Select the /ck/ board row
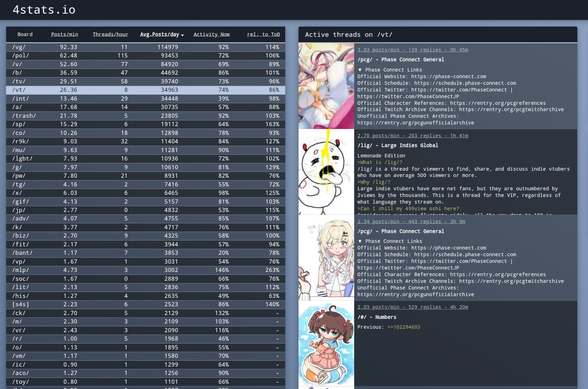 (146, 313)
